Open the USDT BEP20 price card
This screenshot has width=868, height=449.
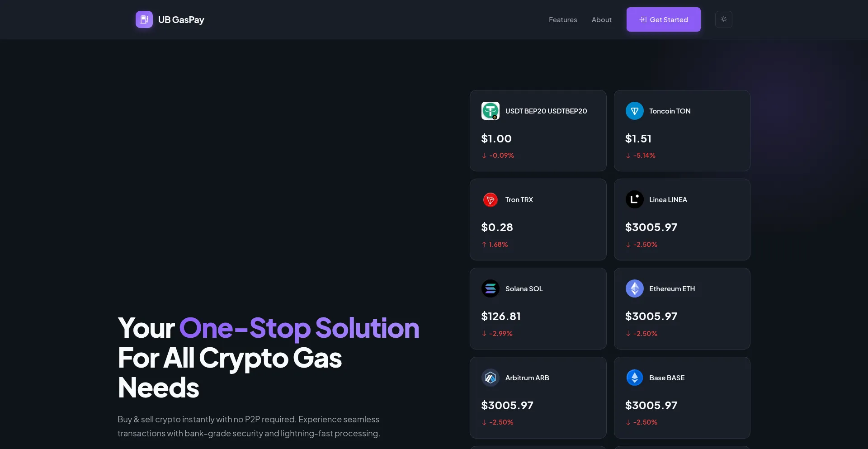[538, 131]
